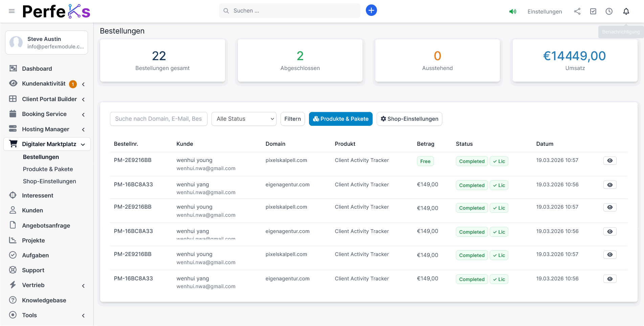Open the Alle Status dropdown

244,119
